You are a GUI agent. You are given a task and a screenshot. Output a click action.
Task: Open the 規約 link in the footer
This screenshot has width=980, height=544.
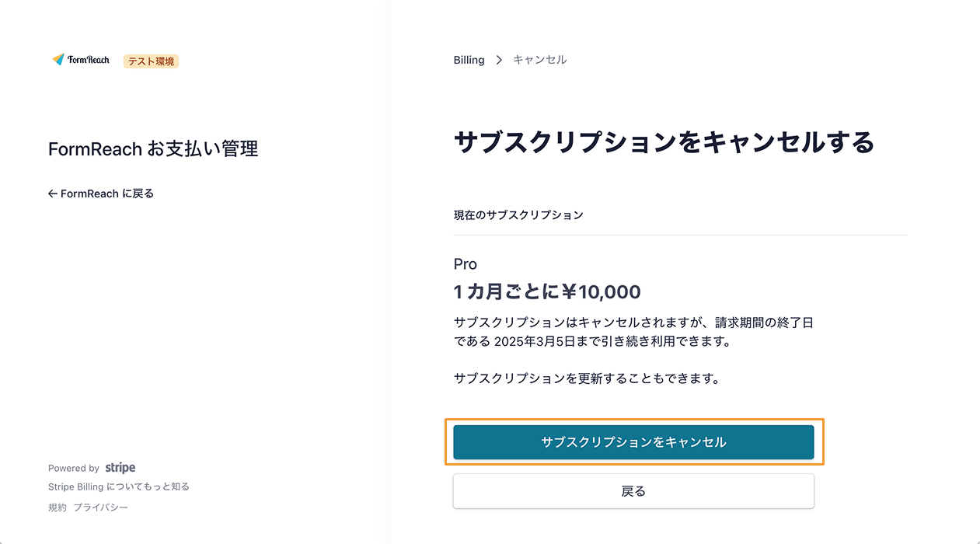click(56, 507)
